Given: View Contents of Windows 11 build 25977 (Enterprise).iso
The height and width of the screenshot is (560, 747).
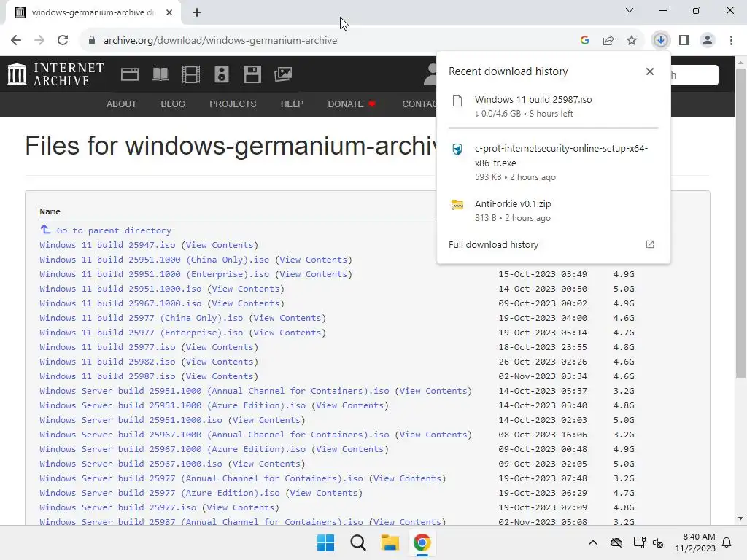Looking at the screenshot, I should point(287,332).
